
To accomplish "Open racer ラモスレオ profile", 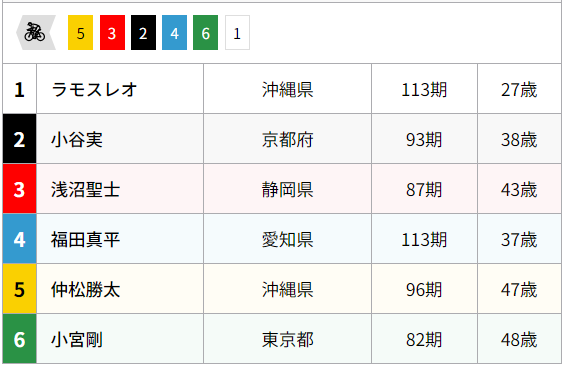I will point(94,89).
